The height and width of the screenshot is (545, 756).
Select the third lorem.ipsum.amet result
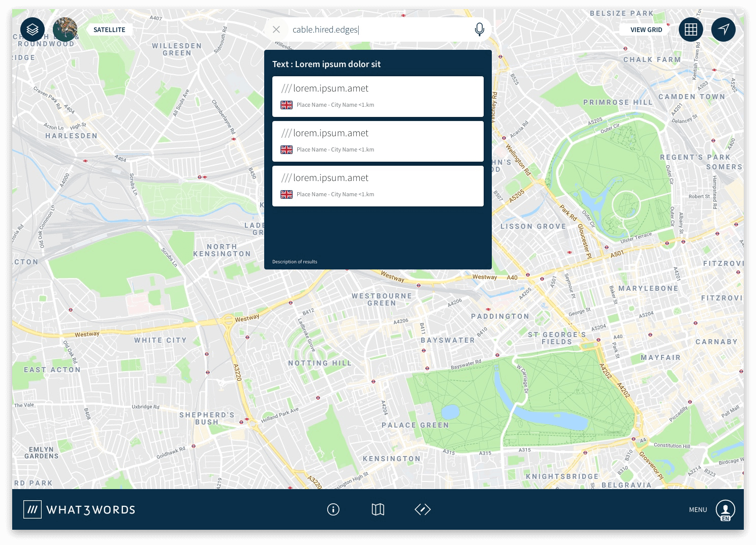coord(378,186)
